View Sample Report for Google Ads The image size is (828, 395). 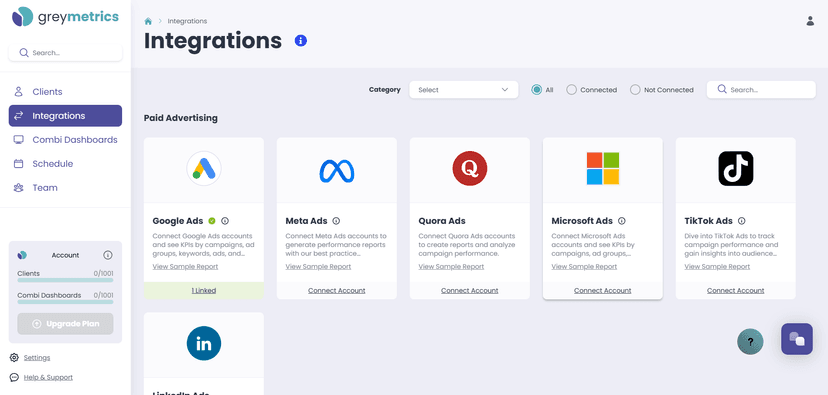tap(185, 267)
